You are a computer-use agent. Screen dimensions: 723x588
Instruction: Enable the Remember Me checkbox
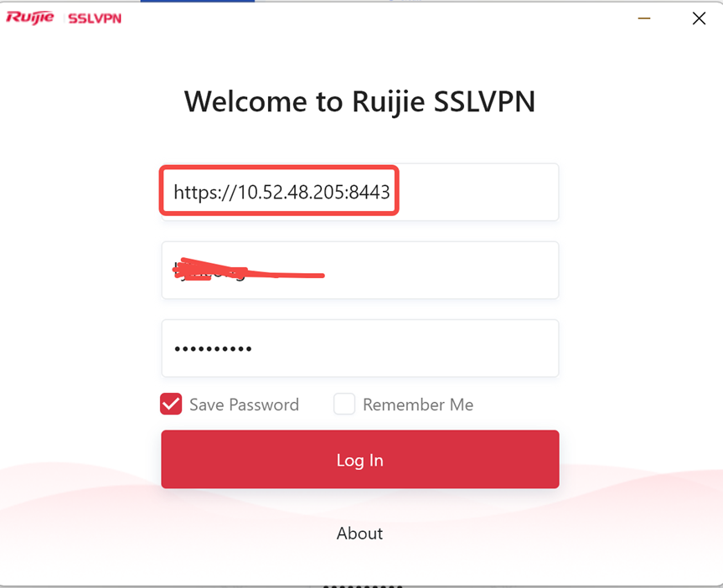tap(344, 404)
